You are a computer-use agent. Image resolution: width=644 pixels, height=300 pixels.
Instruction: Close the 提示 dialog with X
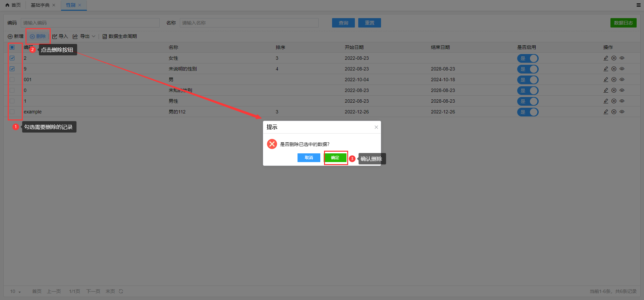[x=376, y=127]
